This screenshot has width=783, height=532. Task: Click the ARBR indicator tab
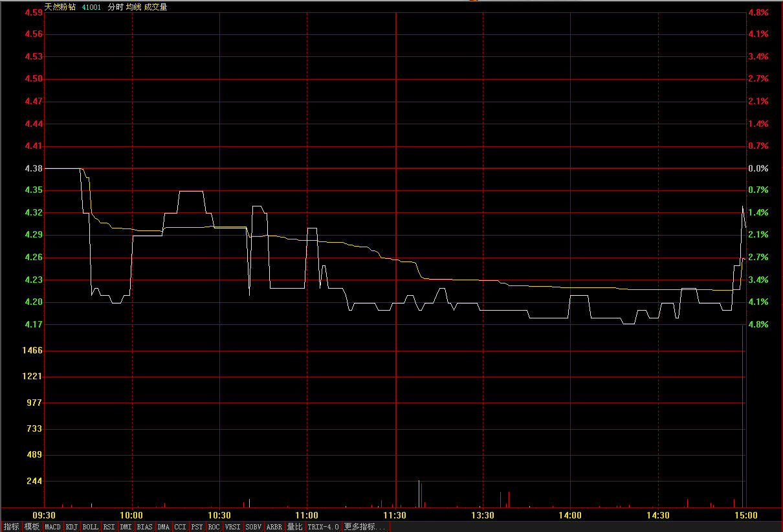point(274,527)
